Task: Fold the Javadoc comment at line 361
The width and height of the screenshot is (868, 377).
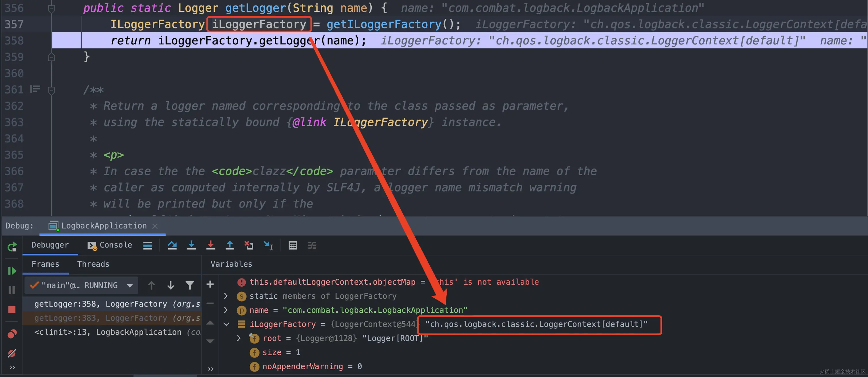Action: pyautogui.click(x=51, y=91)
